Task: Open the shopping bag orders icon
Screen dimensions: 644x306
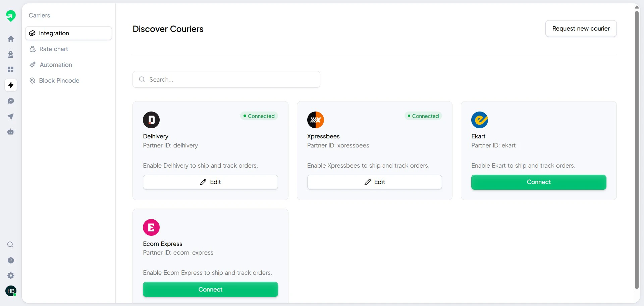Action: pos(11,54)
